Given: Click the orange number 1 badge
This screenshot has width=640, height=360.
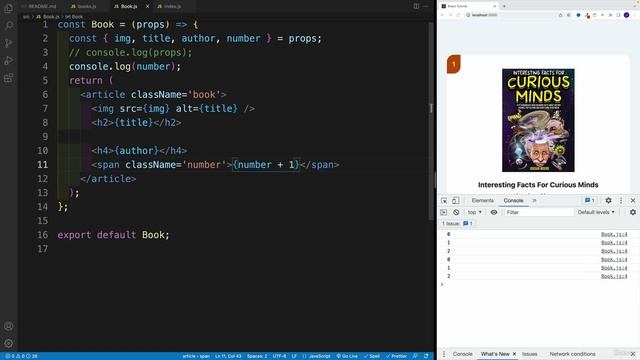Looking at the screenshot, I should pos(453,64).
